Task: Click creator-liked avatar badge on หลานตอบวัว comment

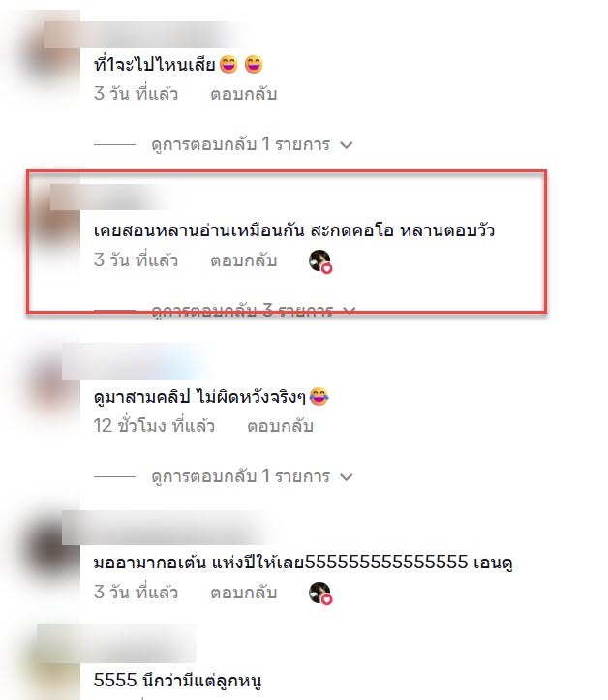Action: (320, 261)
